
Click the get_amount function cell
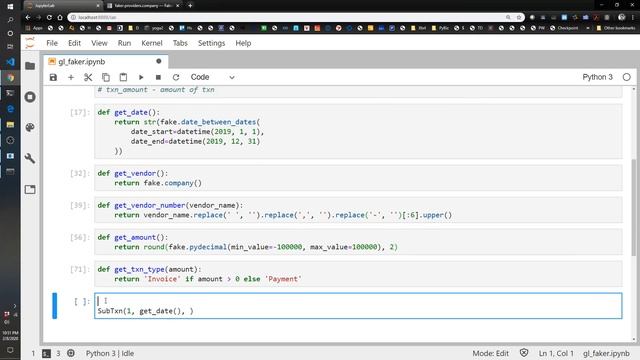(x=358, y=242)
